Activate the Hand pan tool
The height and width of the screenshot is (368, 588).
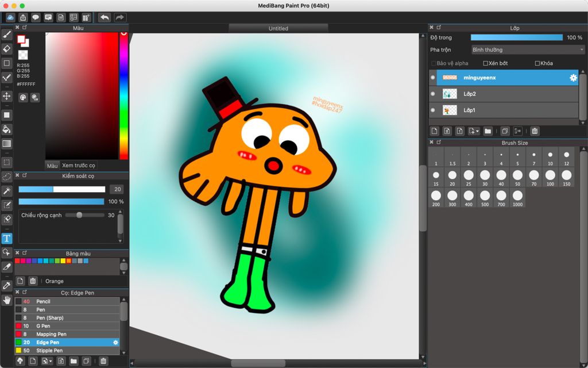7,300
